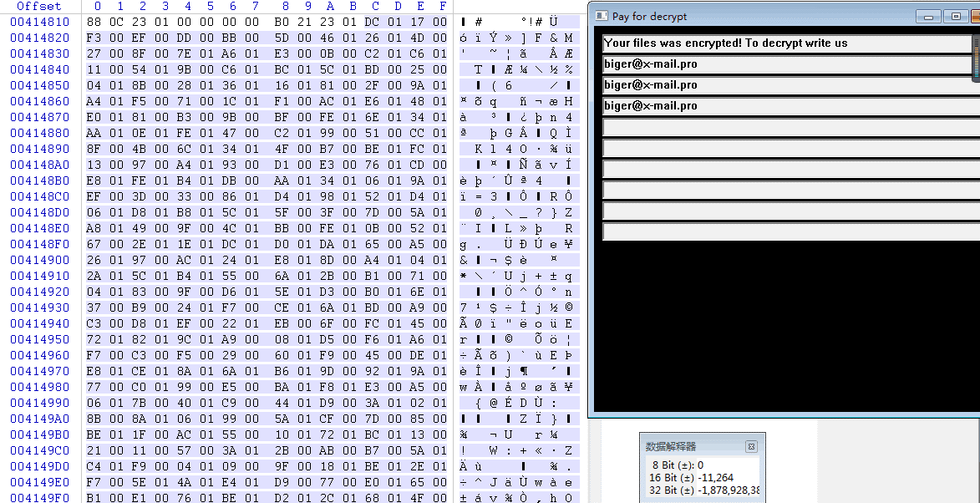Select byte 40 in row 00414990
This screenshot has width=980, height=503.
coord(184,403)
